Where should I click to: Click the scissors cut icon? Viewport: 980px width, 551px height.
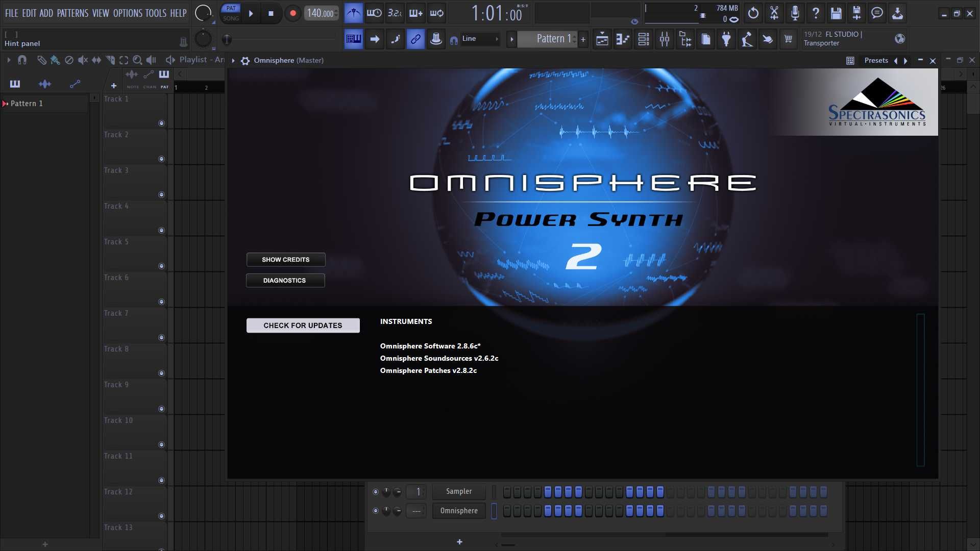click(x=774, y=13)
